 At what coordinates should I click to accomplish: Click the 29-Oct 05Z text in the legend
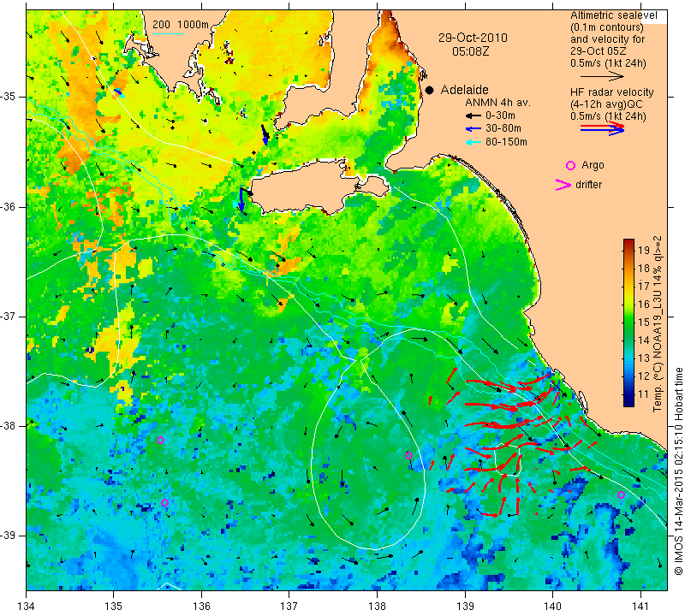598,51
